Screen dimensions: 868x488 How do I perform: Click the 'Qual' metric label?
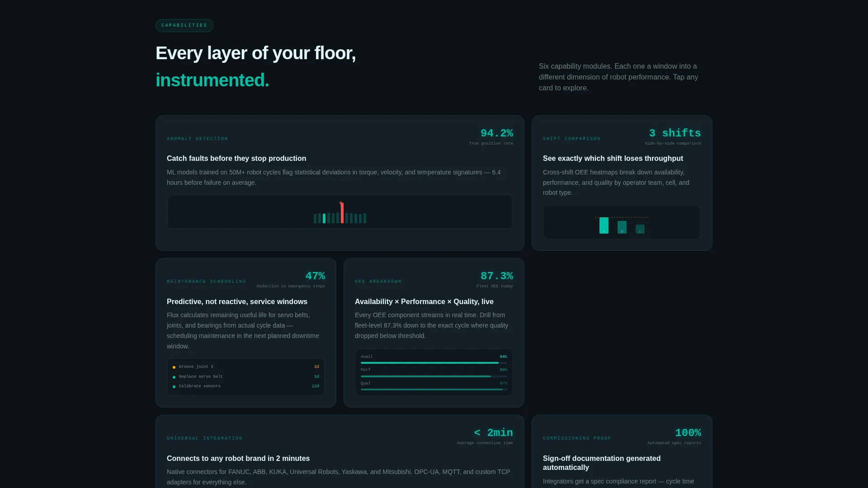(x=365, y=383)
